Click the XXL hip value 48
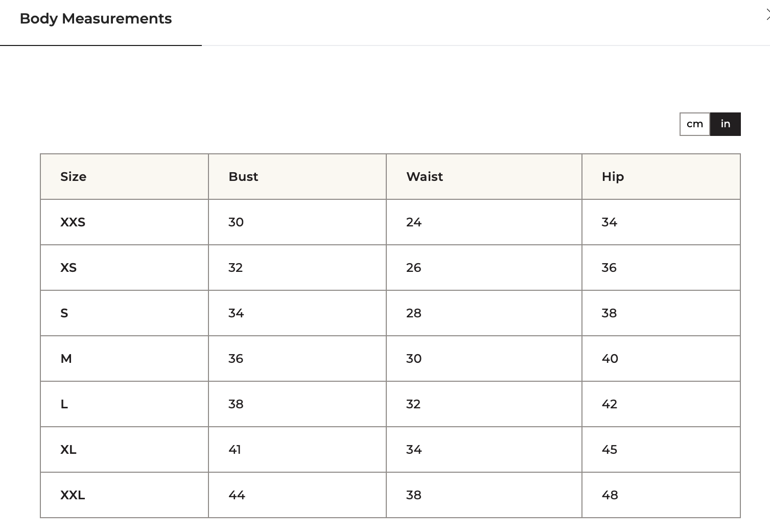 (x=610, y=495)
